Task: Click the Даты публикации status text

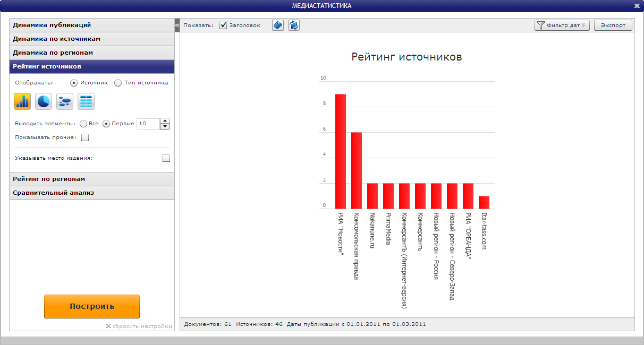Action: coord(357,324)
